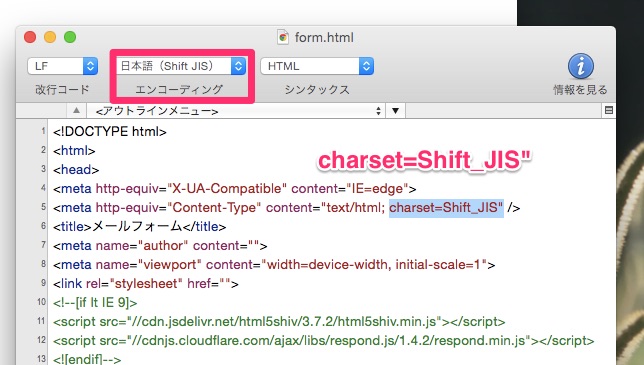Click the <!DOCTYPE html> line
This screenshot has width=644, height=365.
click(110, 132)
